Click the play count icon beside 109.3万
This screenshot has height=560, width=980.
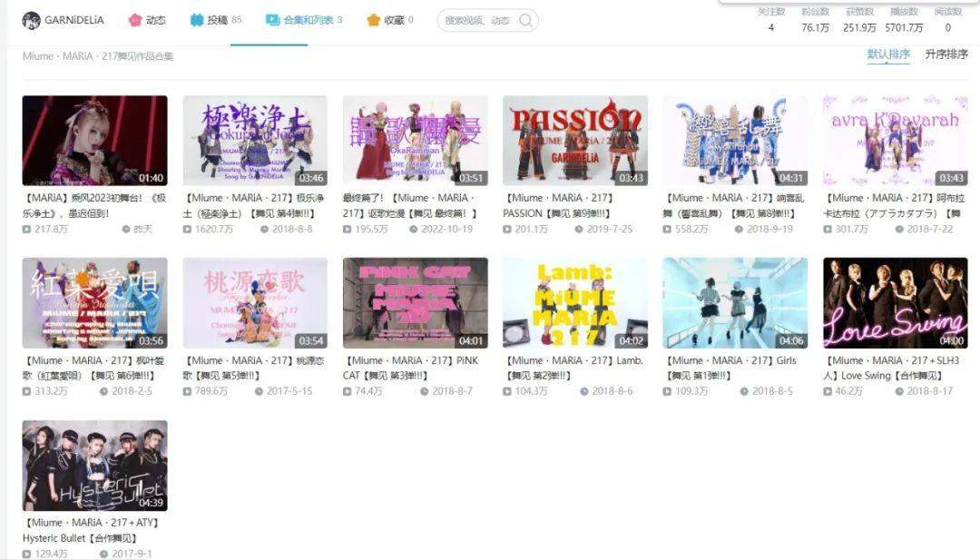click(x=667, y=391)
